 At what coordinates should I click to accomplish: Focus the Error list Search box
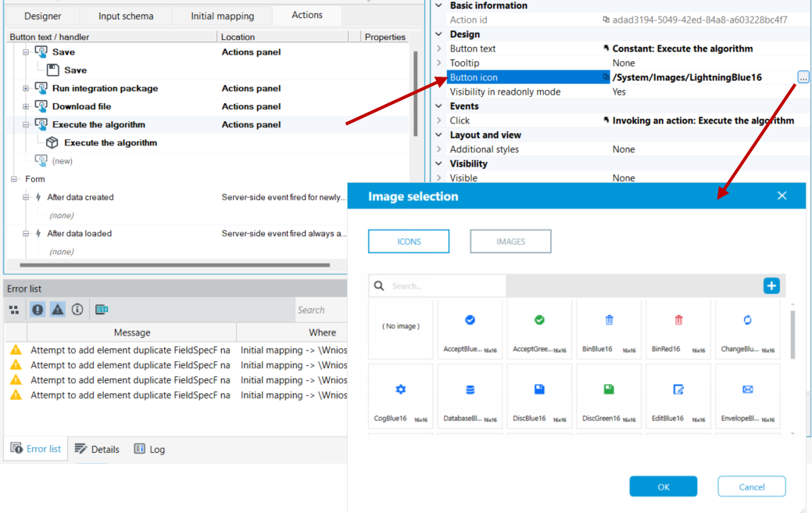click(x=321, y=310)
